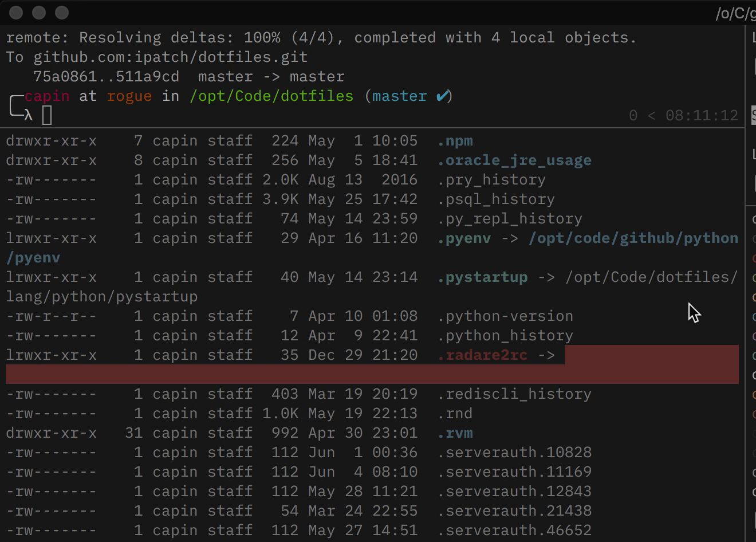
Task: Click the commit range 75a0861..511a9cd
Action: click(x=106, y=77)
